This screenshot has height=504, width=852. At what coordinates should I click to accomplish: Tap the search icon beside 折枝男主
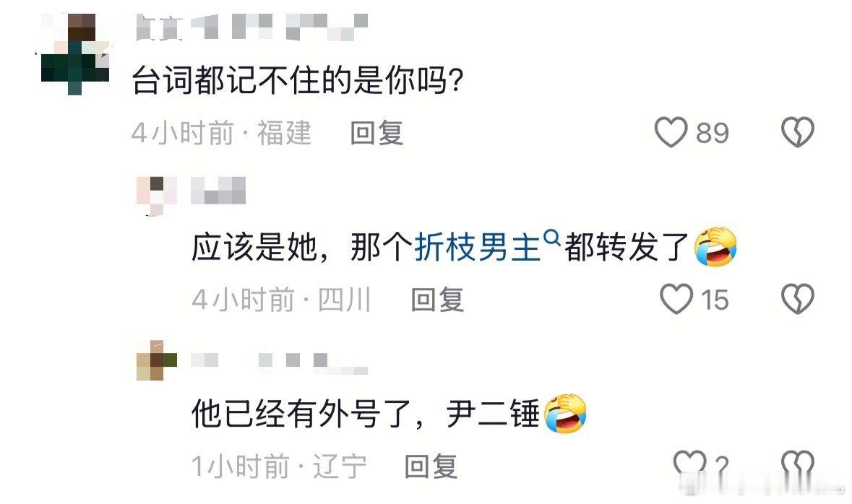(551, 238)
